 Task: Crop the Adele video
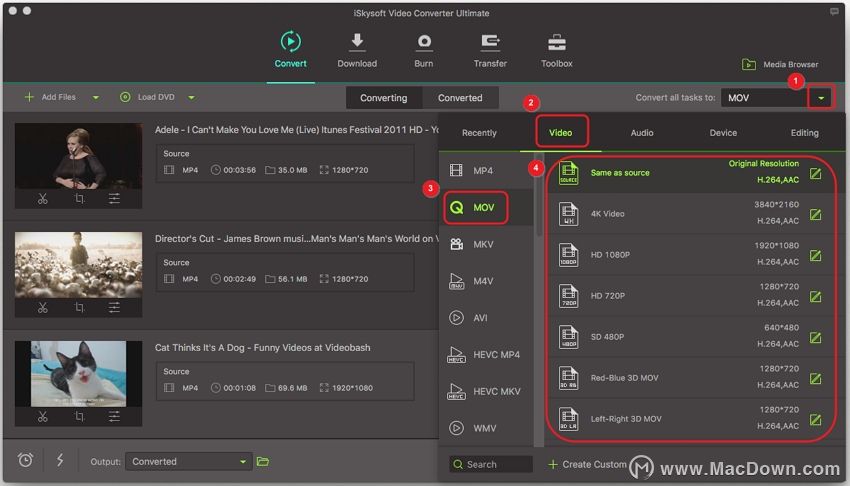(x=79, y=199)
